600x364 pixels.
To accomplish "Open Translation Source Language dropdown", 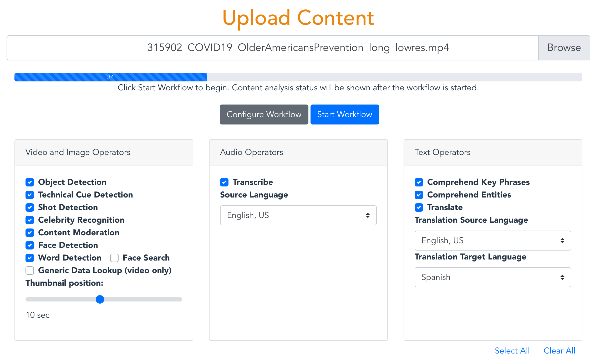I will (x=493, y=241).
